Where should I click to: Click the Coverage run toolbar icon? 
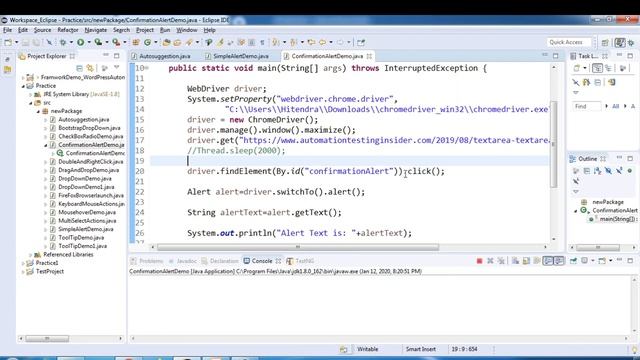coord(98,42)
